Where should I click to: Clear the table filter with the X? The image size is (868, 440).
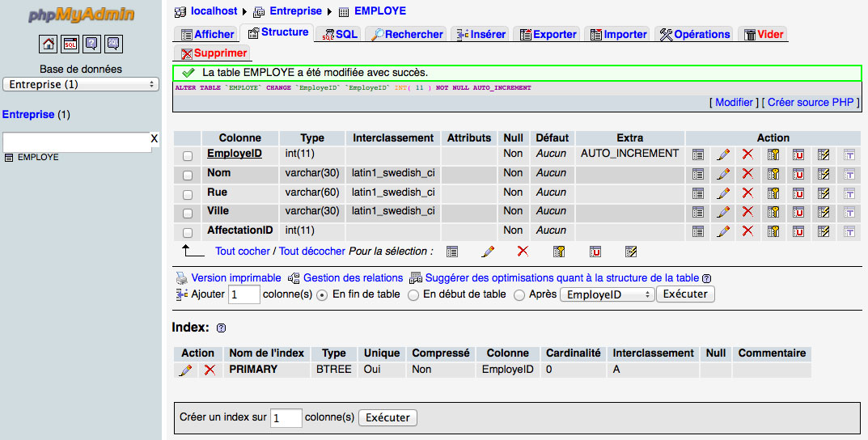(155, 138)
